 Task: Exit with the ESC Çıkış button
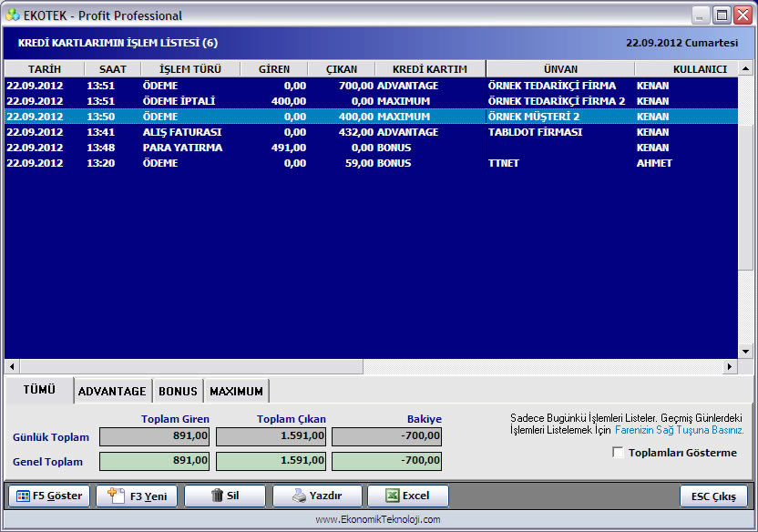point(713,496)
